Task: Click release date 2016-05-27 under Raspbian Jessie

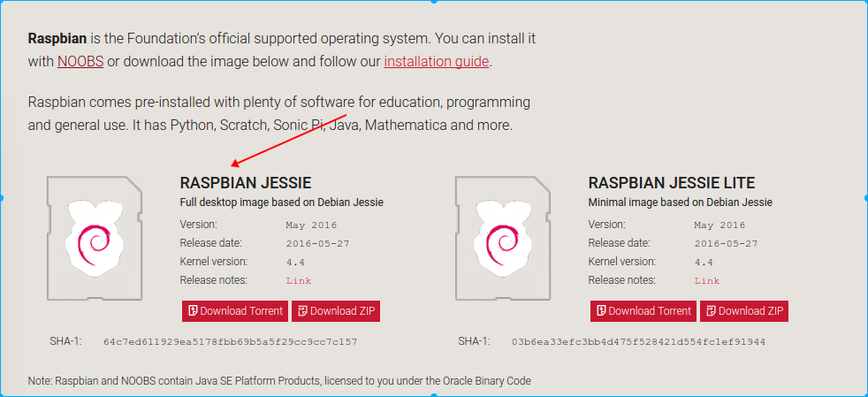Action: [317, 244]
